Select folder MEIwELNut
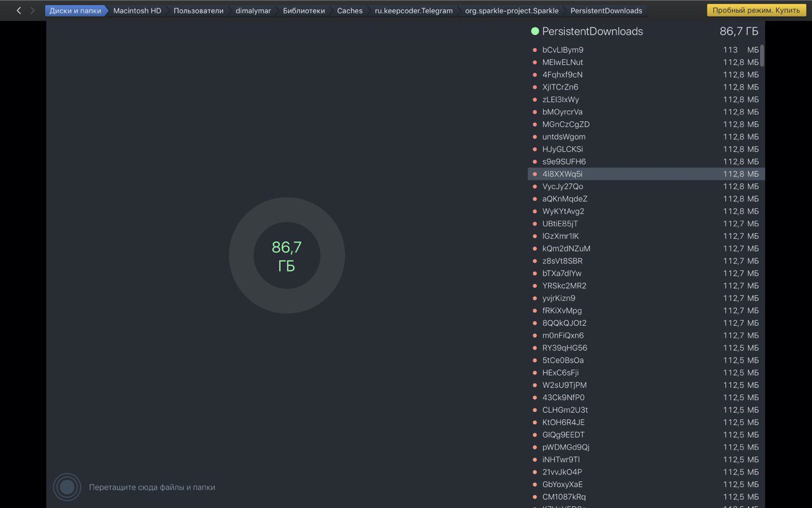This screenshot has height=508, width=812. (646, 62)
